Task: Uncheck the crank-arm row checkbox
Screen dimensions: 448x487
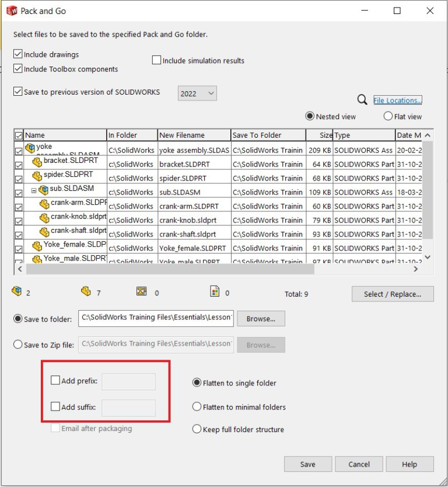Action: coord(19,207)
